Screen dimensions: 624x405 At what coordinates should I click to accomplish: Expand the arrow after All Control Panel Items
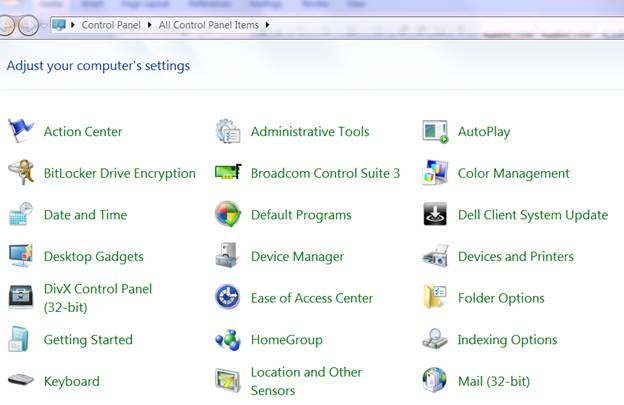tap(267, 24)
